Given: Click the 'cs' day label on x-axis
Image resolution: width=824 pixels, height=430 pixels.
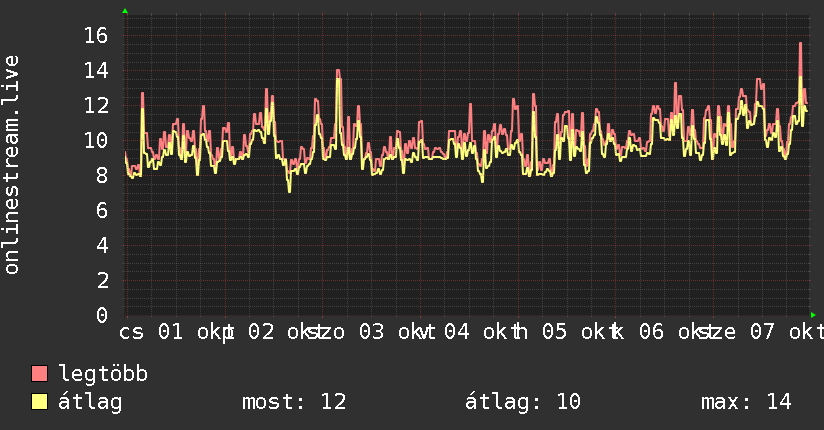Looking at the screenshot, I should point(131,333).
